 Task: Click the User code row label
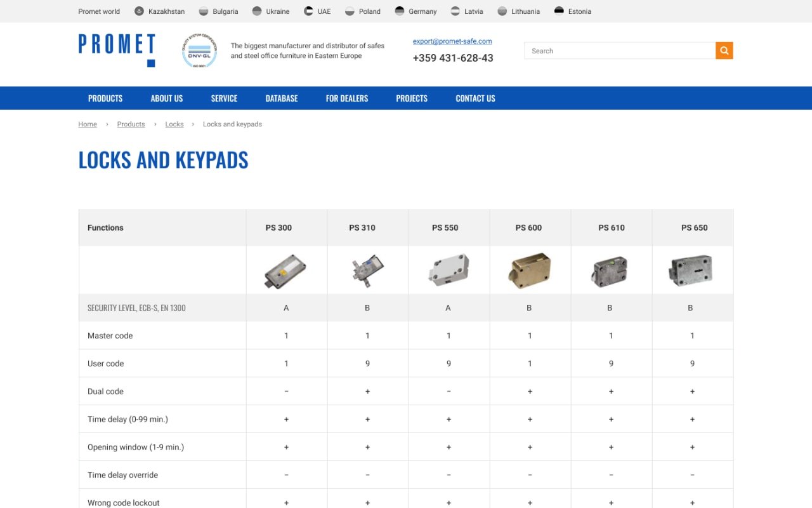pos(106,364)
